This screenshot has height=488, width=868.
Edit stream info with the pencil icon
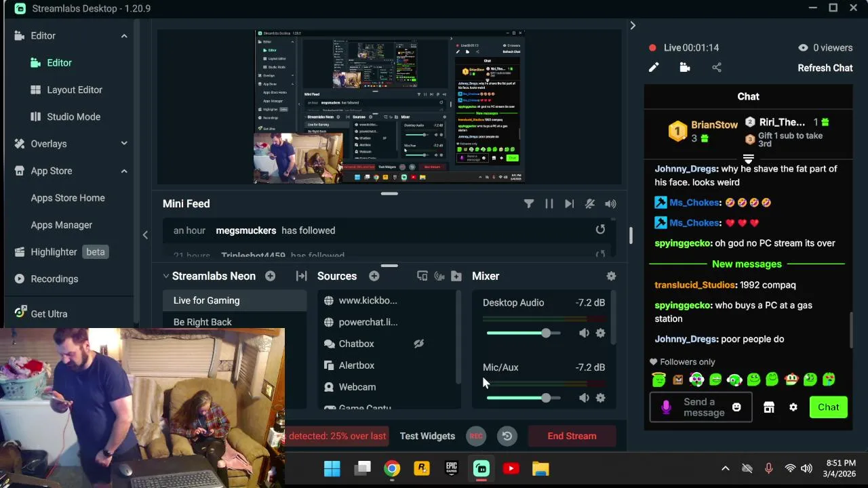[x=654, y=67]
